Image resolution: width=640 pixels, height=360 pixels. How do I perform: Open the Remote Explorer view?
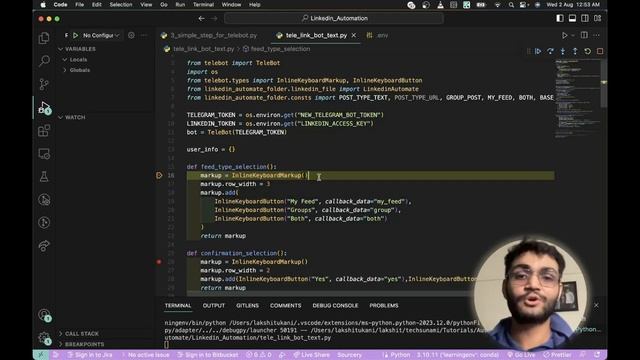44,154
